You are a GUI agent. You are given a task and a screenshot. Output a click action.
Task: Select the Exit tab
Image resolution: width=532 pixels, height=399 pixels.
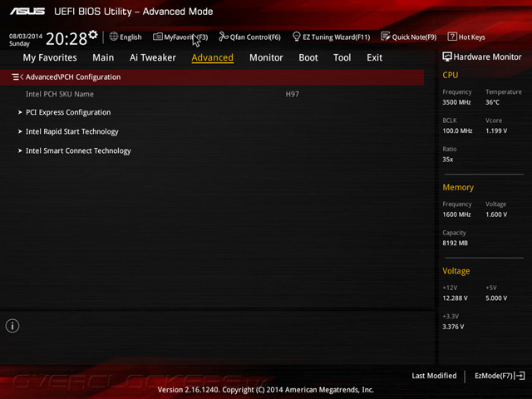click(375, 57)
